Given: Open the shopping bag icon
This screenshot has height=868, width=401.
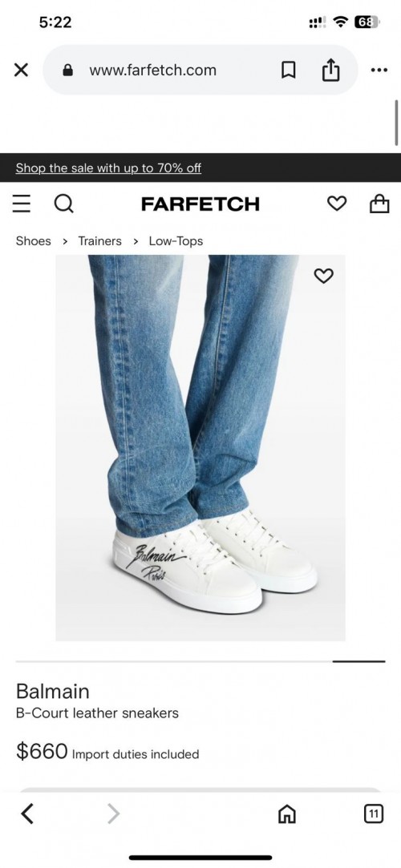Looking at the screenshot, I should pos(379,203).
